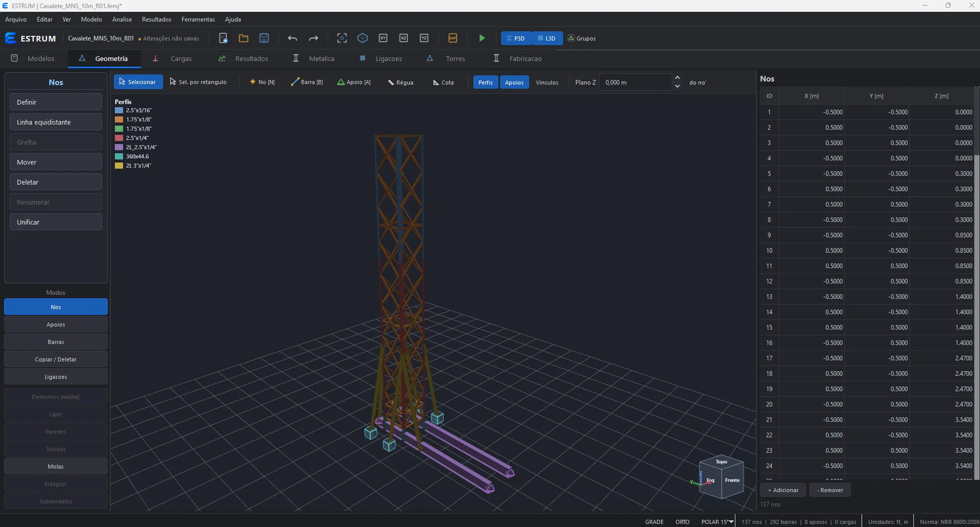The height and width of the screenshot is (527, 980).
Task: Click the Linha equidistante button
Action: 56,122
